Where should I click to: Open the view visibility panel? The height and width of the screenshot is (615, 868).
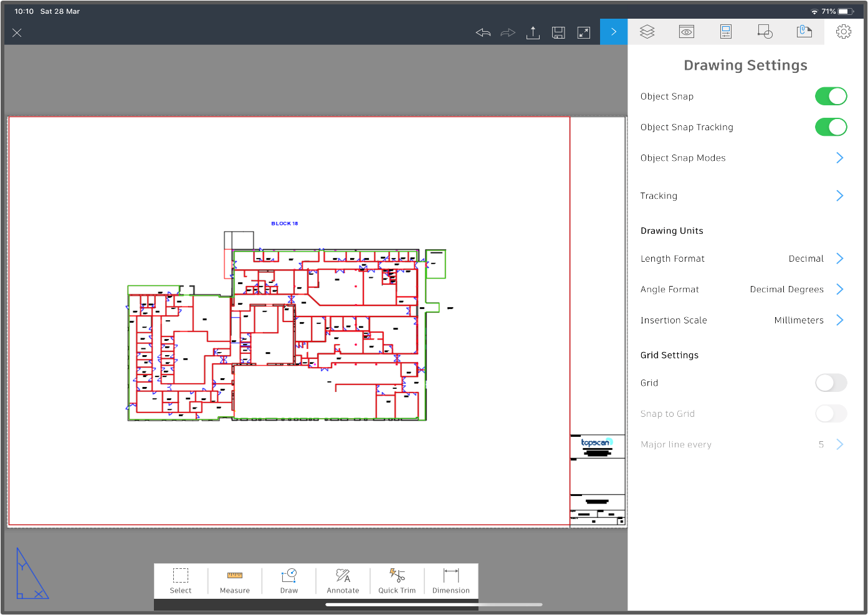click(686, 31)
